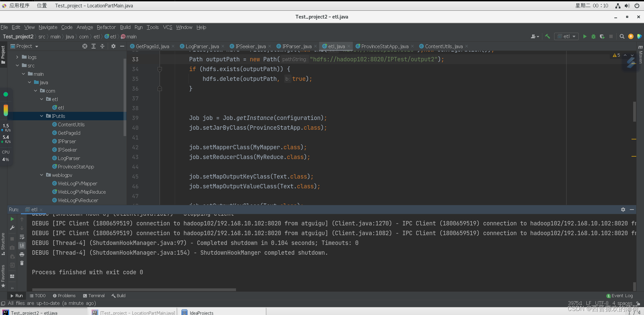
Task: Click the layout icon in Run panel sidebar
Action: click(x=12, y=276)
